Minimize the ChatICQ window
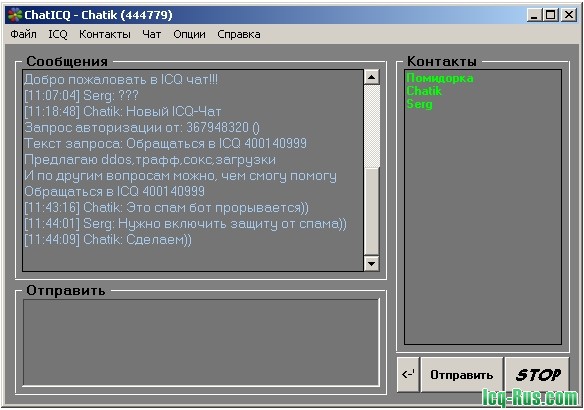584x410 pixels. (x=534, y=15)
